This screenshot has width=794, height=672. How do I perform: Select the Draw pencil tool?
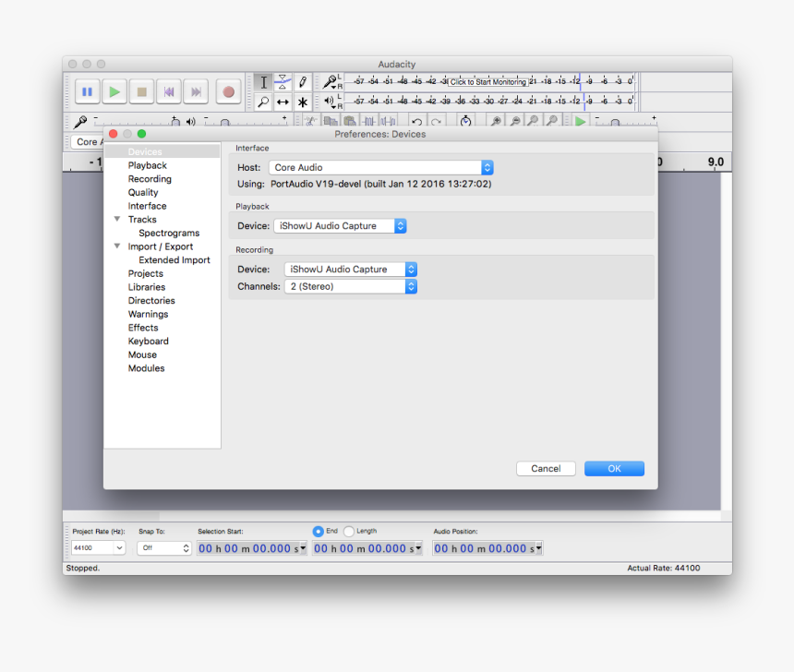coord(302,82)
